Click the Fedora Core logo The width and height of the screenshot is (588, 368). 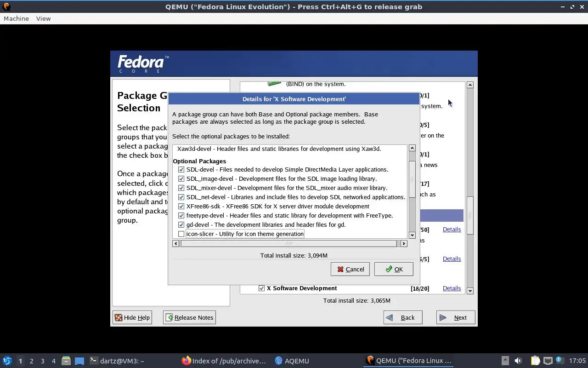[x=143, y=64]
